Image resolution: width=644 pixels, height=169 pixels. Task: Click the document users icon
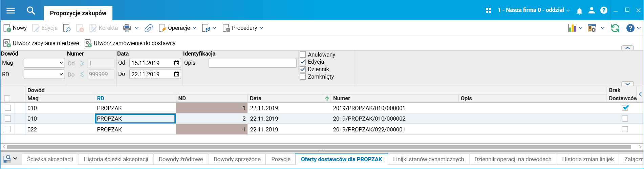(x=206, y=28)
